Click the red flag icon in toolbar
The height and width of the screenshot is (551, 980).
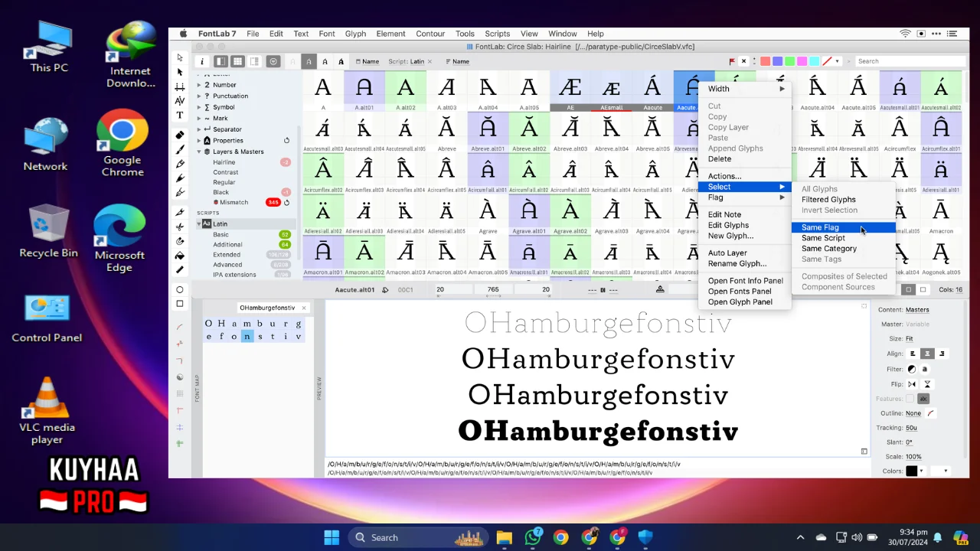pos(733,61)
